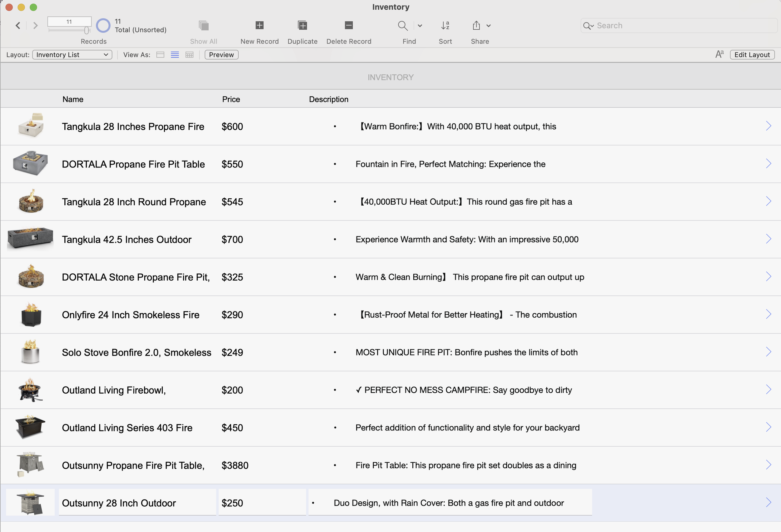Open the Sort records dialog
The image size is (781, 532).
tap(445, 26)
